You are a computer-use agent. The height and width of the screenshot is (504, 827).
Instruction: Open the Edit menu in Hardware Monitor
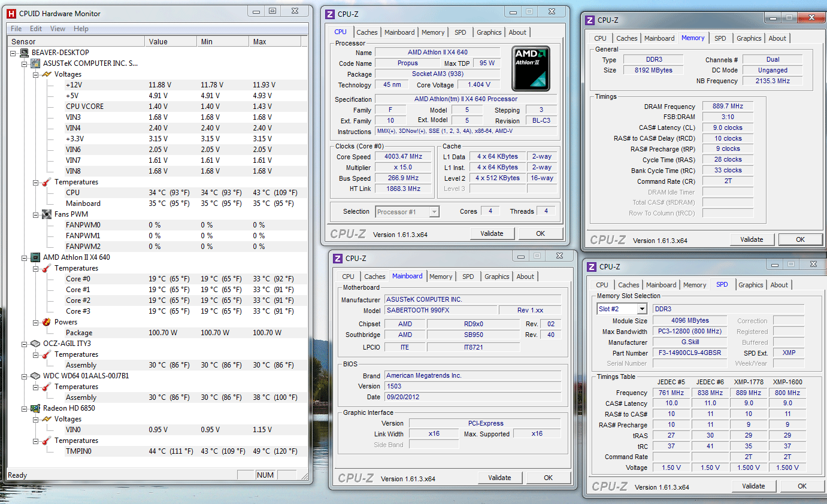(36, 29)
